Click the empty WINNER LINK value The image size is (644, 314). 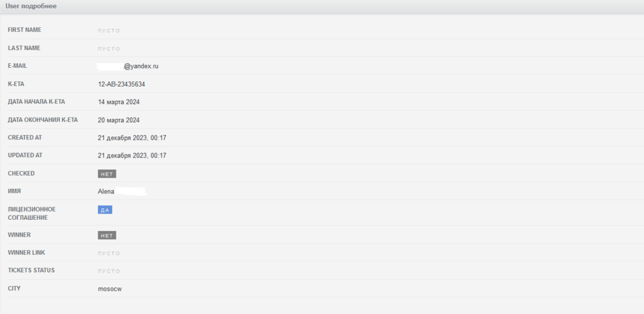point(109,253)
